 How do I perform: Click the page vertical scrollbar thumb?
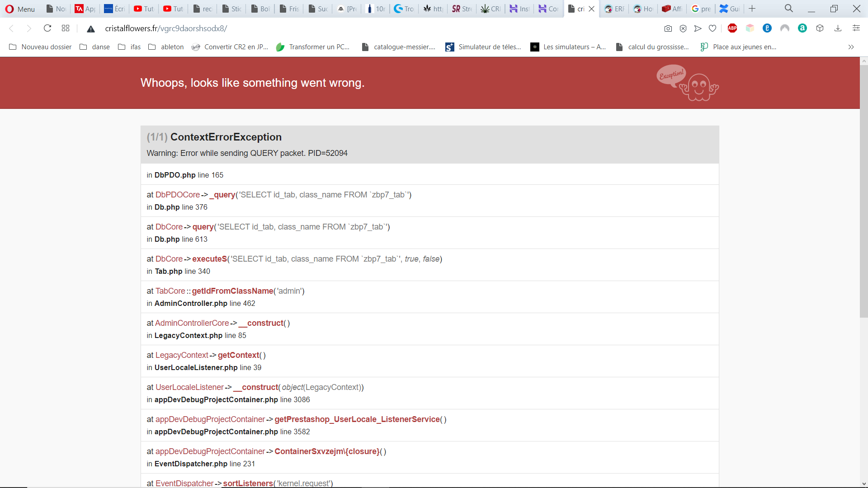[863, 190]
